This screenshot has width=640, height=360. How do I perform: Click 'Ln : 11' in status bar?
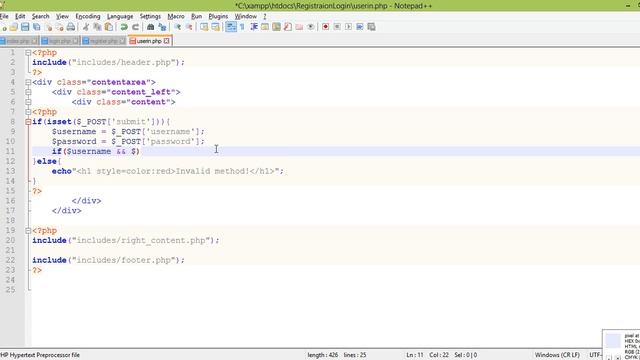click(x=415, y=355)
